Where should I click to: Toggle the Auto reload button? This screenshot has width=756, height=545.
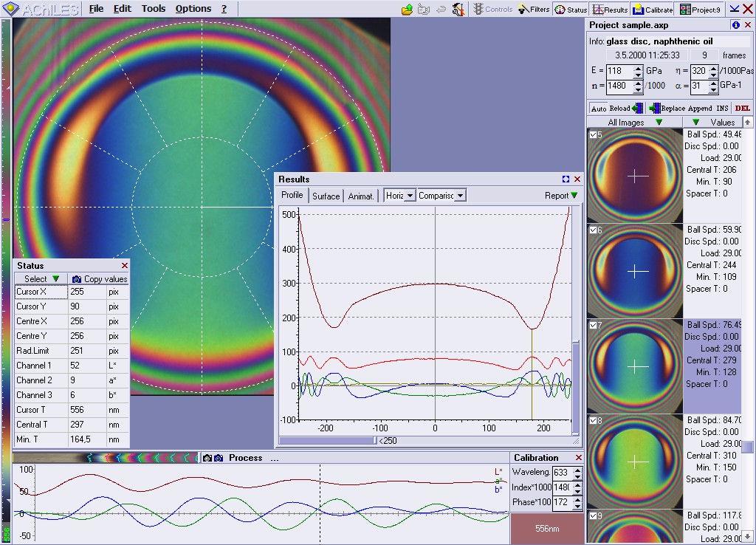point(598,109)
